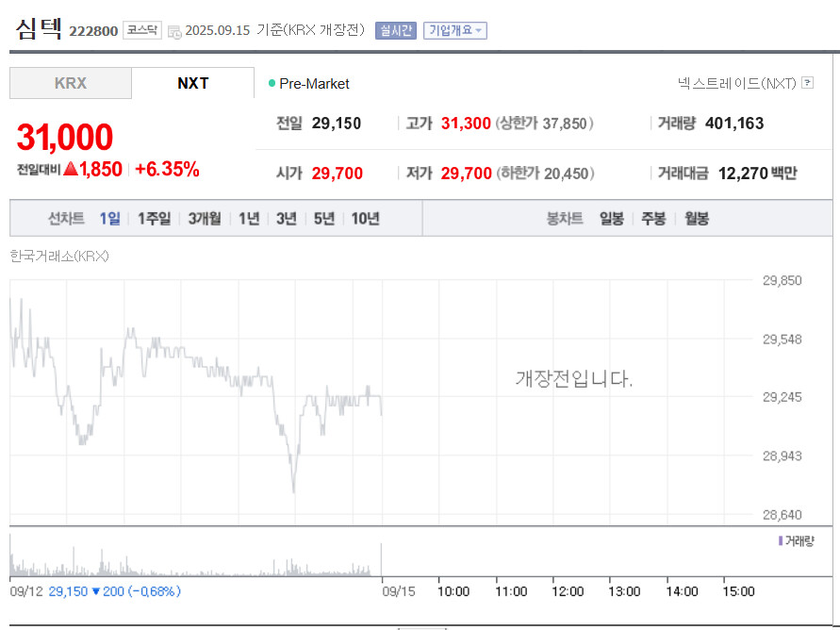This screenshot has height=630, width=840.
Task: Click the 09/12 closing summary under the chart
Action: (95, 591)
